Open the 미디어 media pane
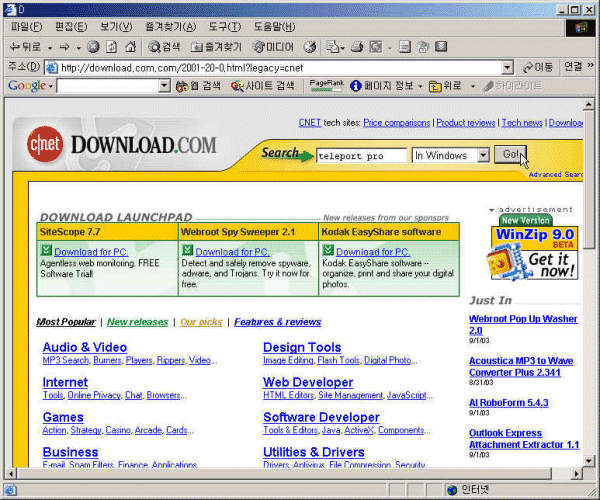 pyautogui.click(x=273, y=47)
